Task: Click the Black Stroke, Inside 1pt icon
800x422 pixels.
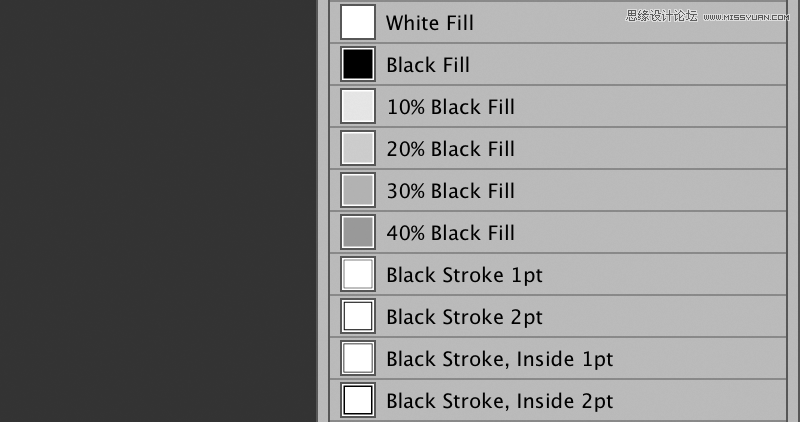Action: (x=358, y=358)
